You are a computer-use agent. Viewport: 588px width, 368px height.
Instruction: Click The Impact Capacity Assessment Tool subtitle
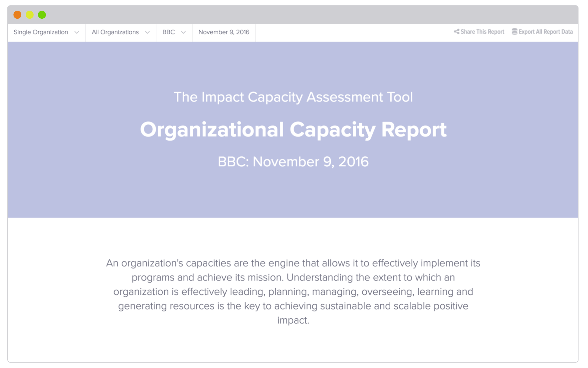coord(293,97)
